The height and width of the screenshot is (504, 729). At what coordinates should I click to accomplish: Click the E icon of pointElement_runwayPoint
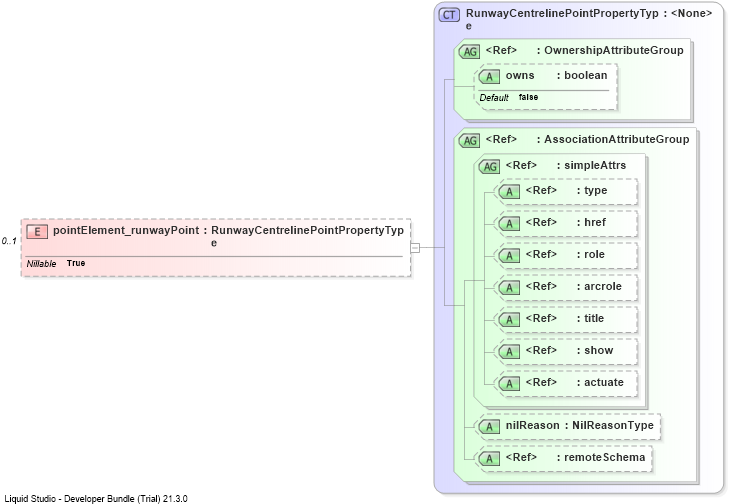pos(37,231)
